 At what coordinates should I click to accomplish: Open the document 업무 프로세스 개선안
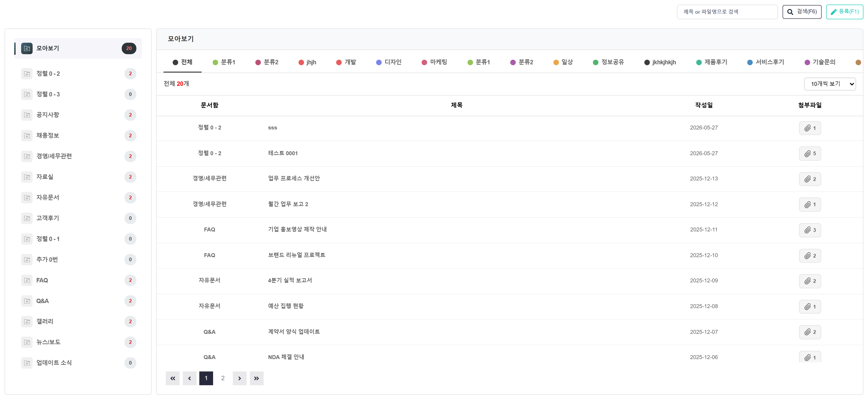coord(294,179)
